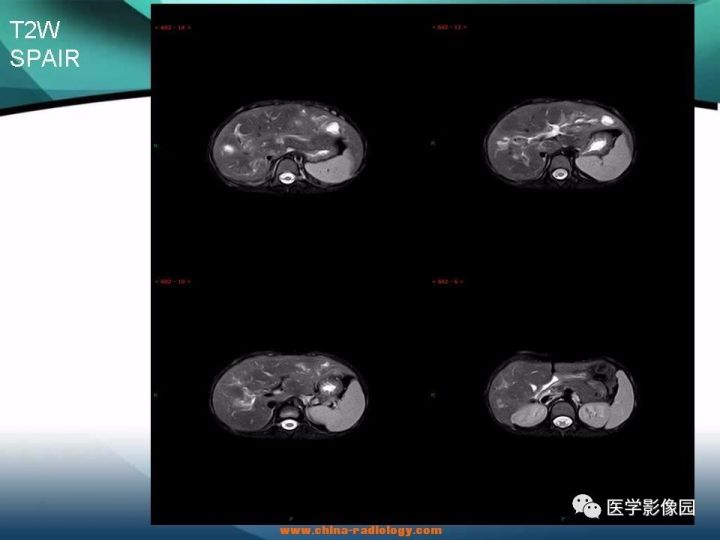Click the 医学影像园 channel name
Image resolution: width=720 pixels, height=540 pixels.
[651, 507]
